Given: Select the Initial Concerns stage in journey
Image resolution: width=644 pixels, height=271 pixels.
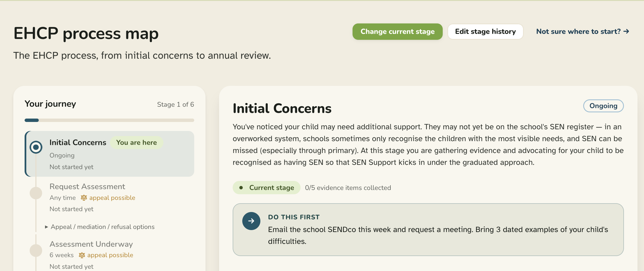Looking at the screenshot, I should [110, 154].
